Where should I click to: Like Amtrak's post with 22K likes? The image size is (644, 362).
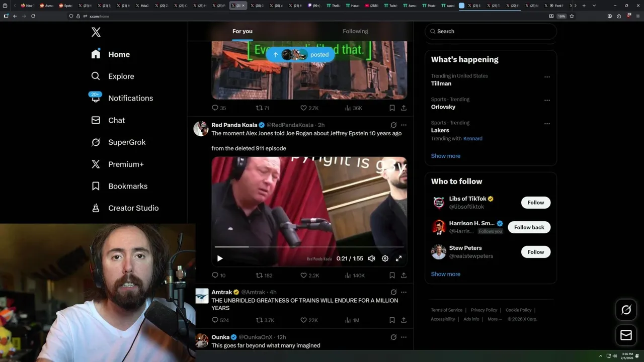point(309,320)
